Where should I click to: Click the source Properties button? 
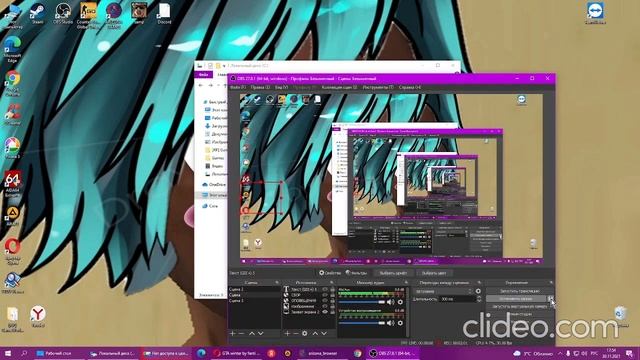(330, 273)
